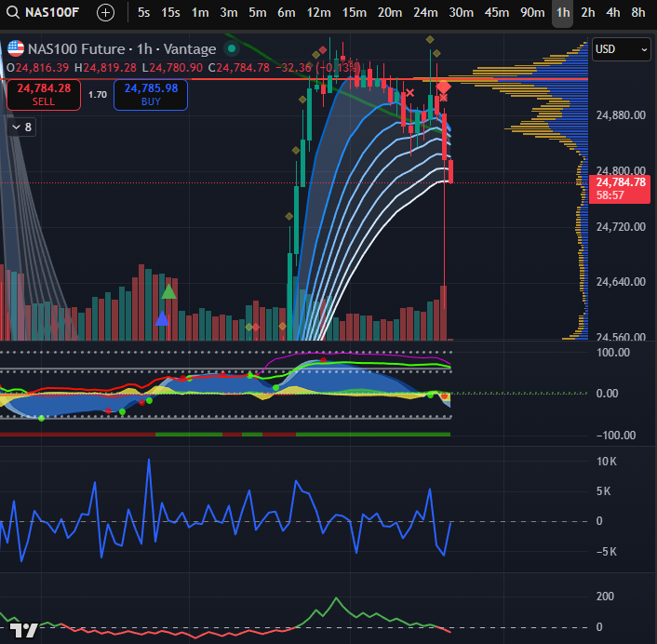This screenshot has width=657, height=644.
Task: Choose the 45m timeframe
Action: click(x=497, y=13)
